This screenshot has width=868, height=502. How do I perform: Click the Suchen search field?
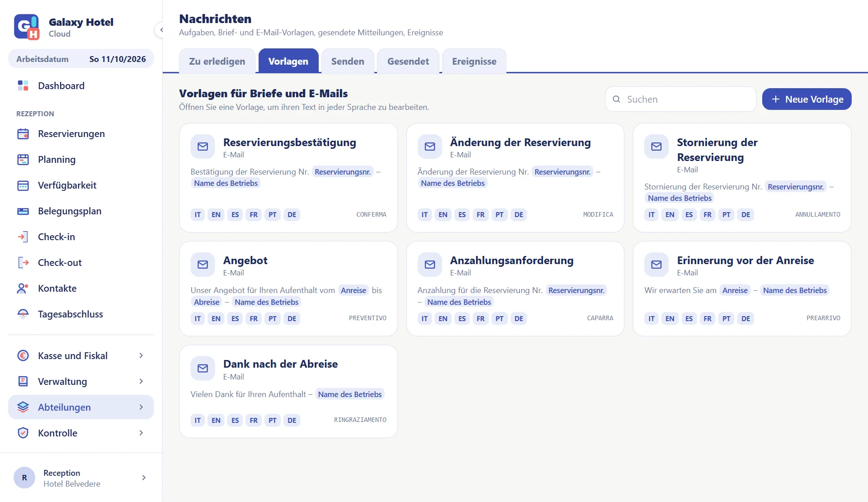coord(681,99)
